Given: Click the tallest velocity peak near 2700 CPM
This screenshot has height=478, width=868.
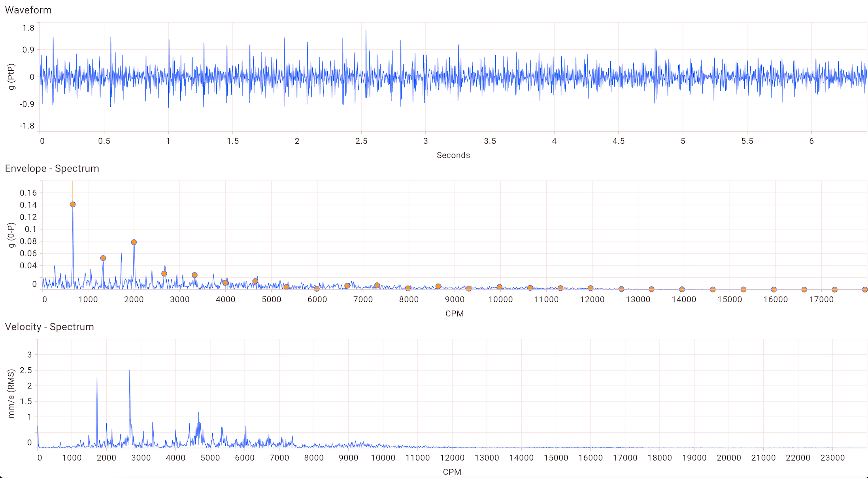Looking at the screenshot, I should click(x=130, y=371).
